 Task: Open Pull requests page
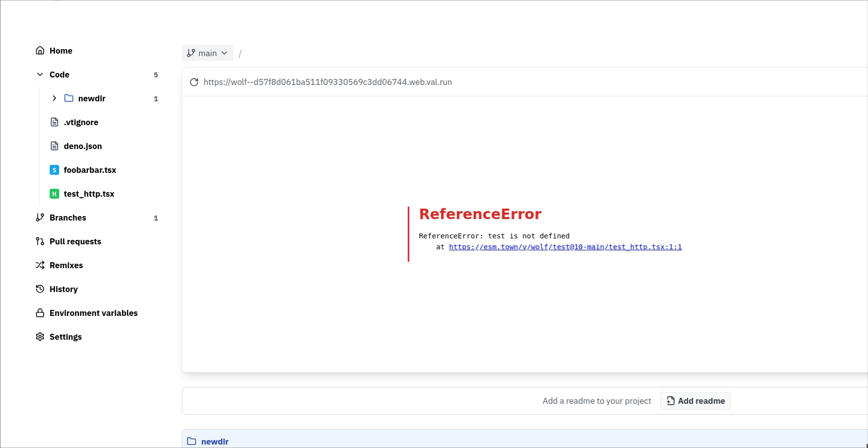[x=75, y=241]
